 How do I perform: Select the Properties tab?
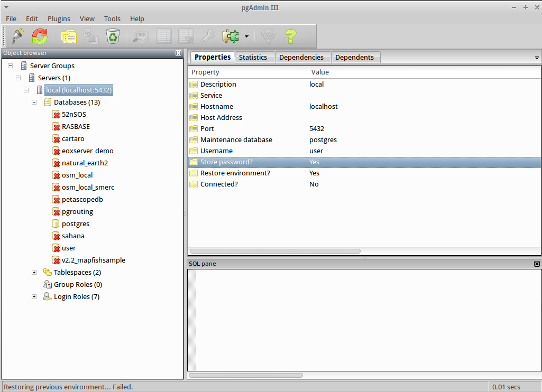coord(213,57)
